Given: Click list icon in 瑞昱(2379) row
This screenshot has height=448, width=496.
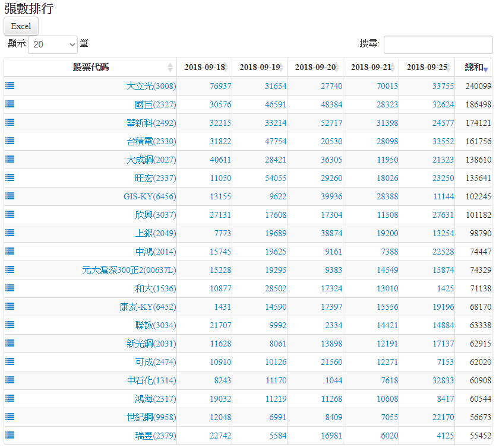Looking at the screenshot, I should coord(10,435).
